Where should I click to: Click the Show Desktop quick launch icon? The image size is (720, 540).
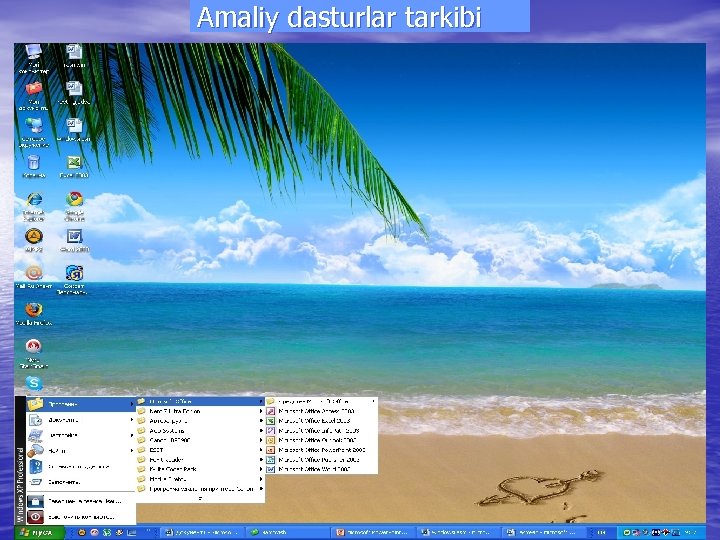(x=131, y=533)
